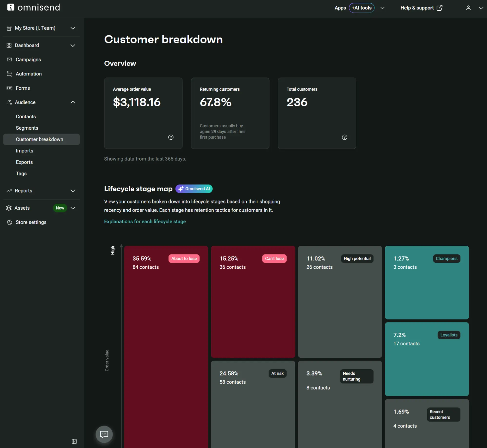
Task: Go to Segments page
Action: click(27, 128)
